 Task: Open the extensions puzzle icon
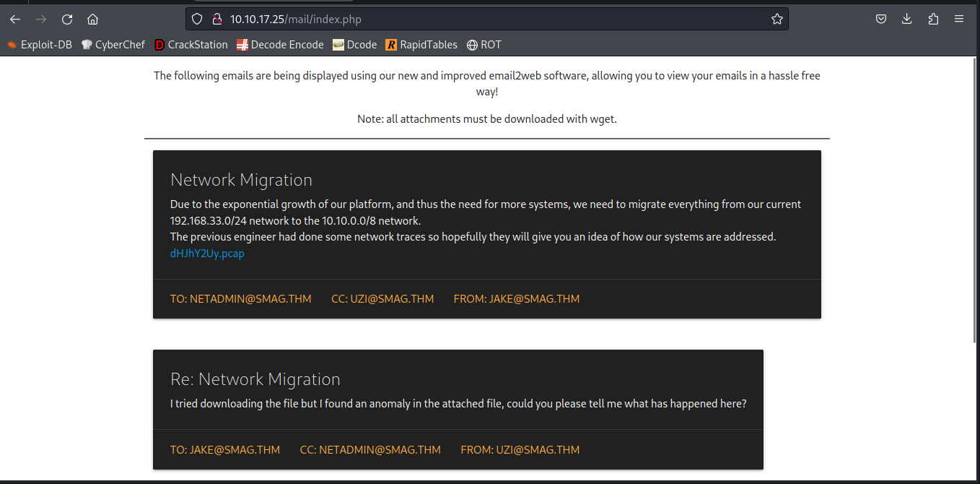pos(933,20)
